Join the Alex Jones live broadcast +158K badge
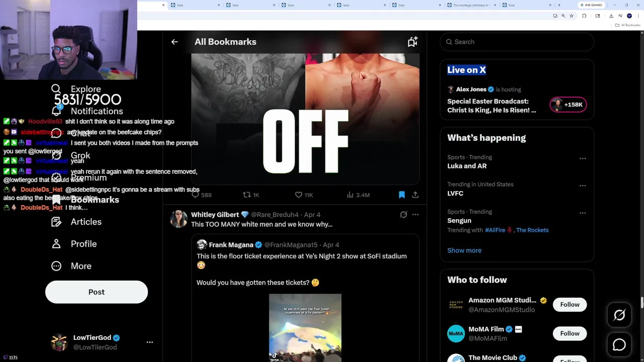The image size is (644, 362). (568, 105)
